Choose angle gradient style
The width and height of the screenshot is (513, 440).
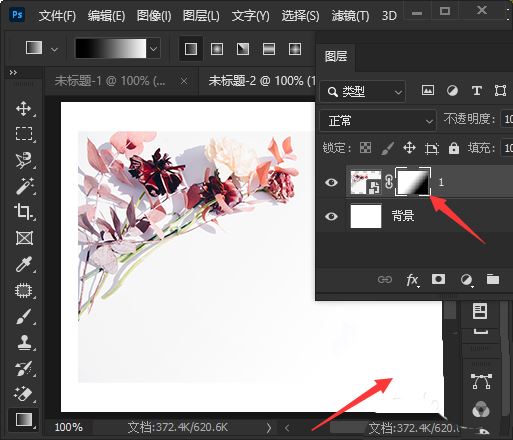pos(243,49)
